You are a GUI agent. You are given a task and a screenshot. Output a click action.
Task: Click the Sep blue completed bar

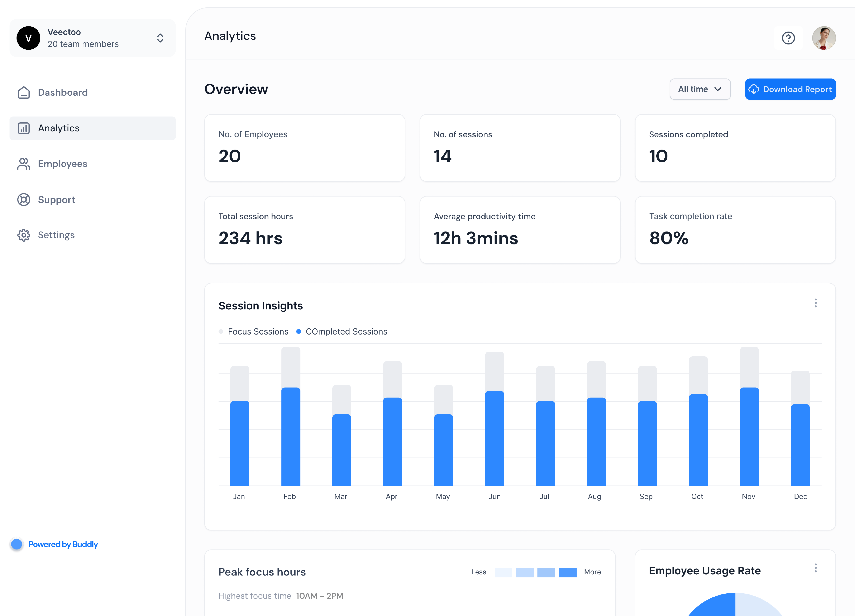point(647,443)
